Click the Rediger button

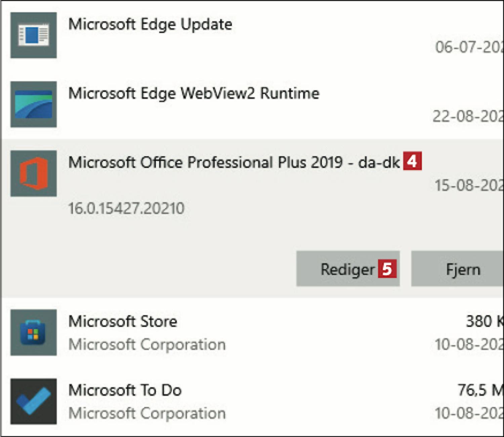tap(348, 269)
